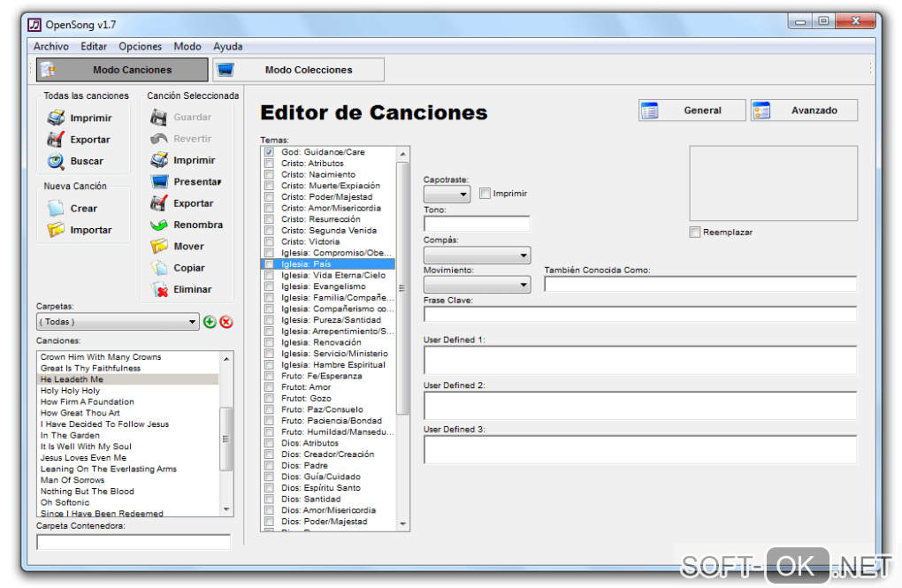Screen dimensions: 902x588
Task: Click the red delete folder icon beside Carpetas
Action: click(226, 322)
